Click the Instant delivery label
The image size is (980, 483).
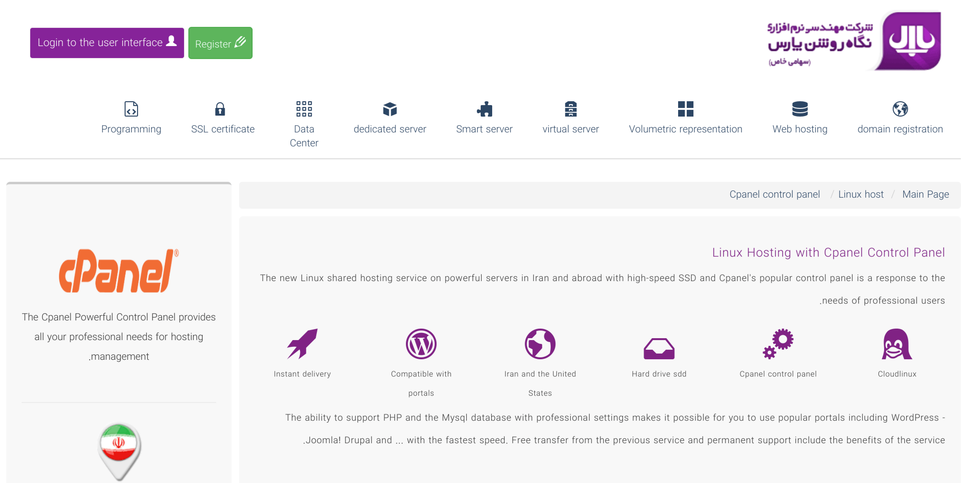click(x=302, y=374)
